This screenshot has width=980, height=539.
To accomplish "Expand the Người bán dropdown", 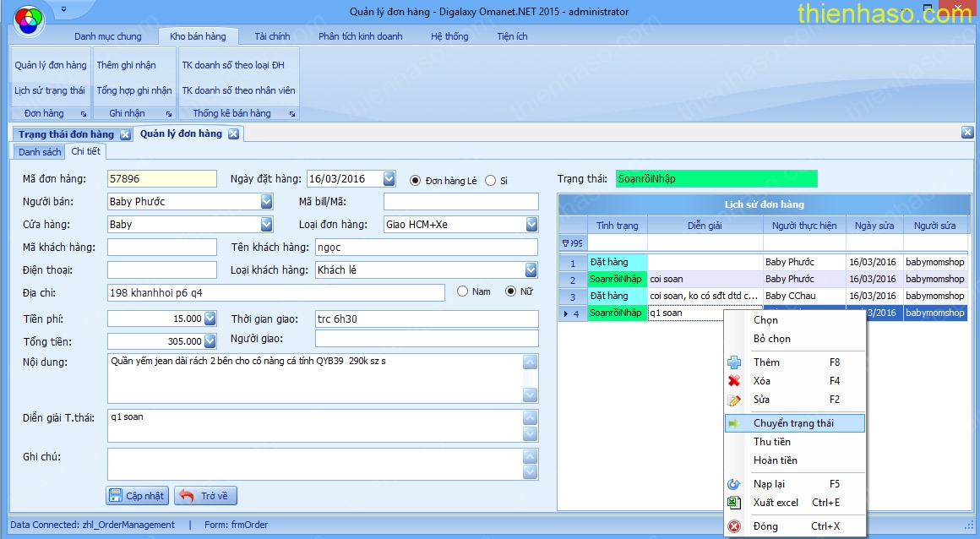I will coord(267,202).
